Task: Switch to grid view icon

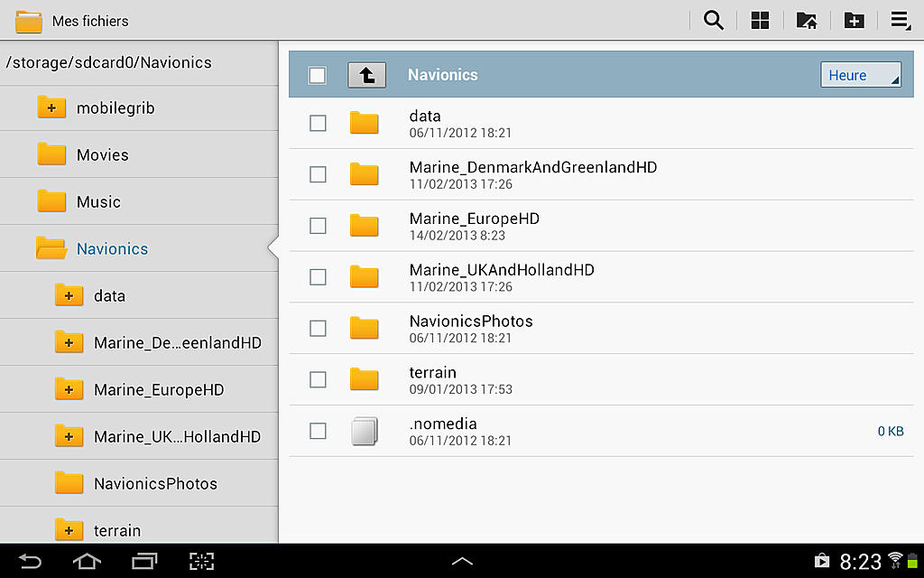Action: (x=760, y=21)
